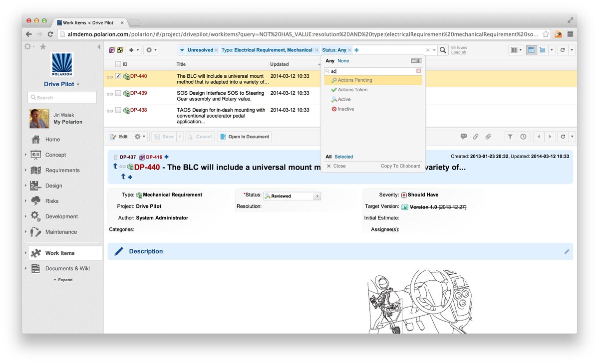The width and height of the screenshot is (599, 364).
Task: Show Selected items in status popup
Action: [343, 157]
